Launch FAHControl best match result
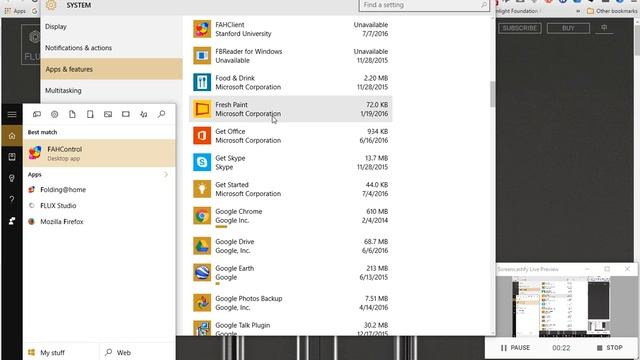 click(x=100, y=153)
